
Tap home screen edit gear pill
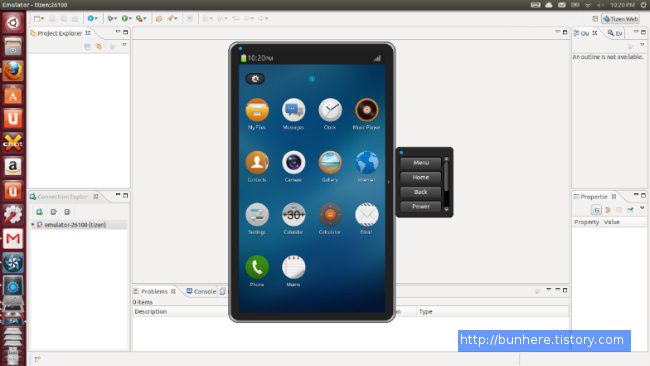pyautogui.click(x=255, y=79)
